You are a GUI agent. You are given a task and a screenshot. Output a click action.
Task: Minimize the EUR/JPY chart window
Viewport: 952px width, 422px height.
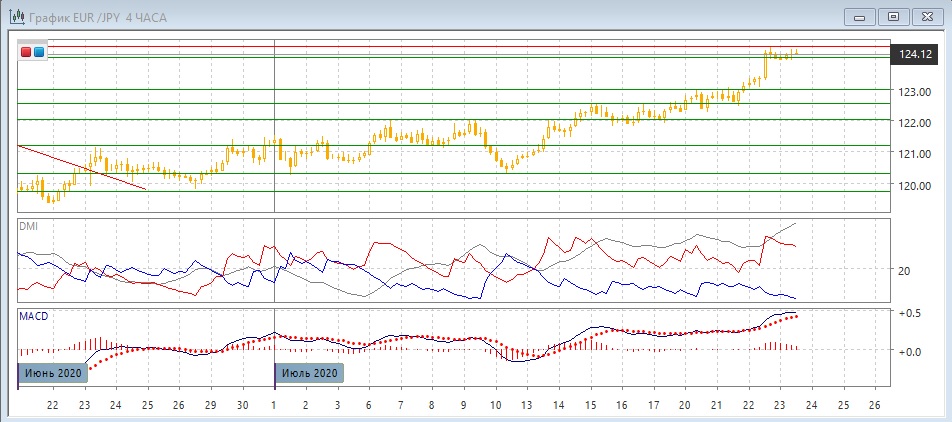pyautogui.click(x=861, y=16)
